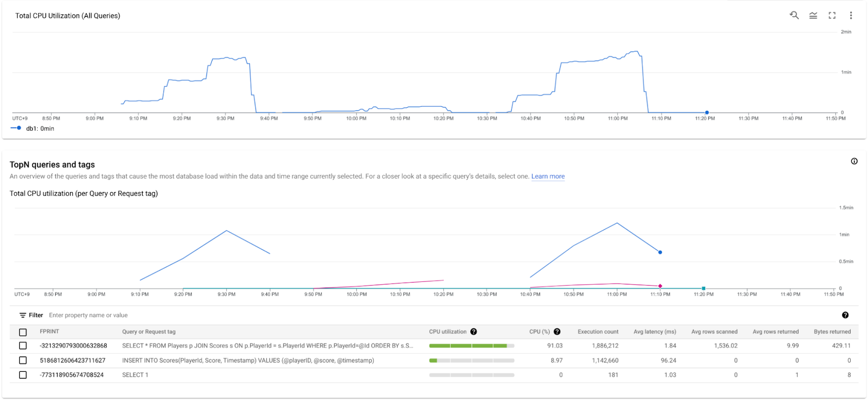
Task: Click the 1,142,660 execution count cell
Action: coord(605,360)
